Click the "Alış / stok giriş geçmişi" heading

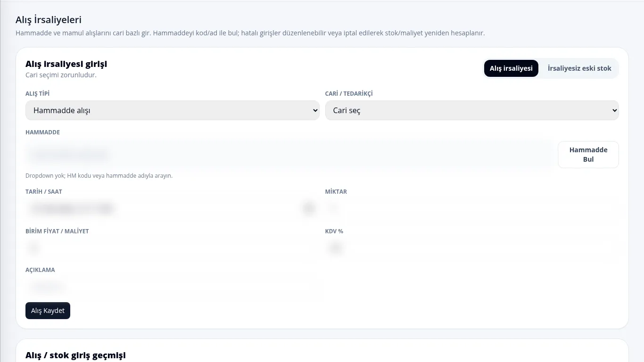click(x=75, y=355)
